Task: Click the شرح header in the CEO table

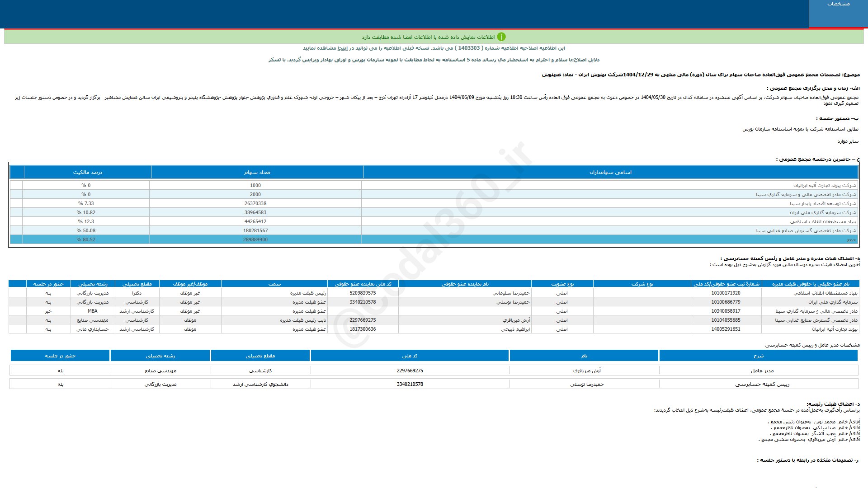Action: coord(758,356)
